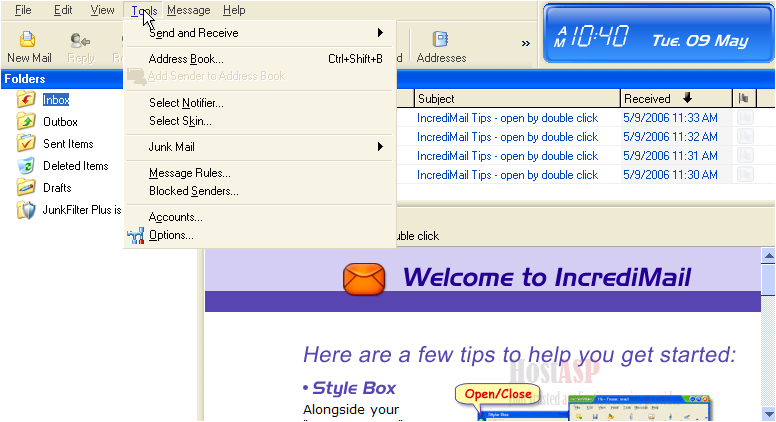Click the preview pane scroll down arrow
The image size is (776, 422).
769,414
